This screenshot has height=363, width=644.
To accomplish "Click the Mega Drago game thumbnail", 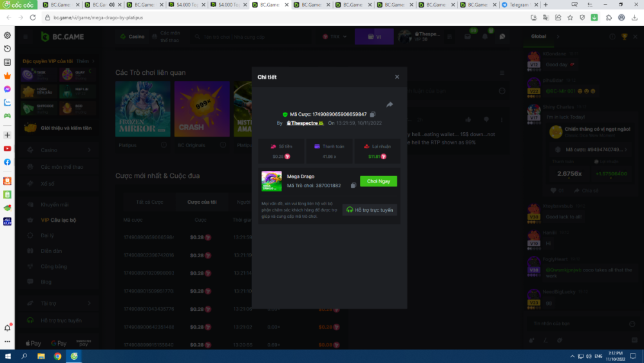I will tap(271, 181).
